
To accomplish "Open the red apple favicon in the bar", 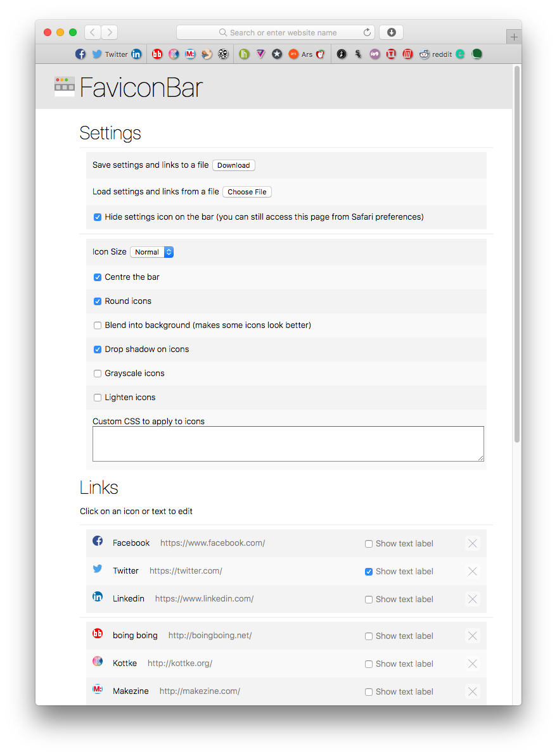I will click(321, 54).
